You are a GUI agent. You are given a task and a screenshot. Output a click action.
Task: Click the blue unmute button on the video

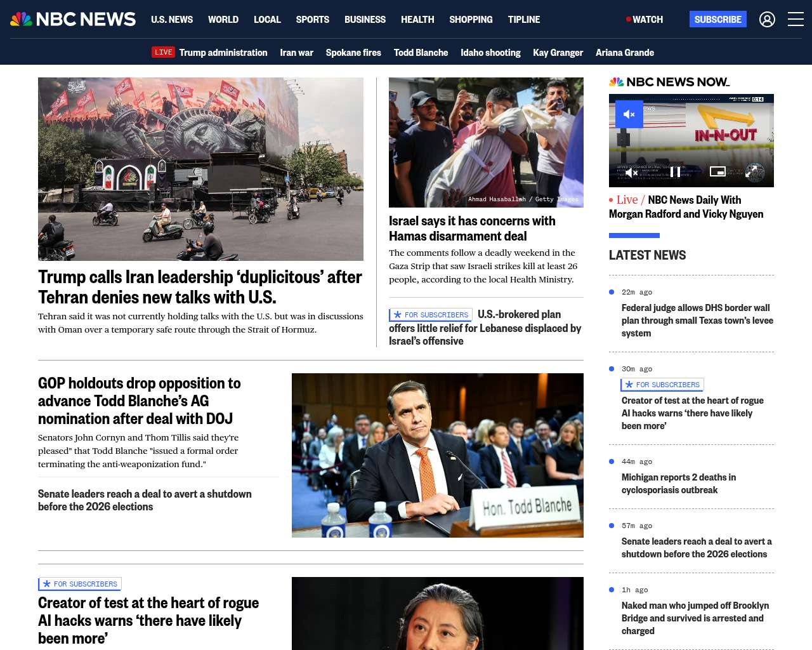[629, 114]
